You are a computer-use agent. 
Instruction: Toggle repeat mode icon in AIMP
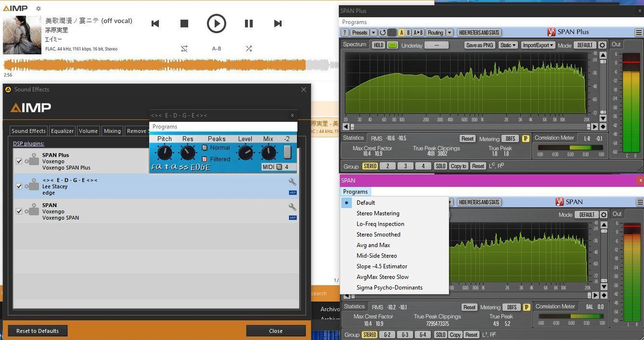(184, 49)
